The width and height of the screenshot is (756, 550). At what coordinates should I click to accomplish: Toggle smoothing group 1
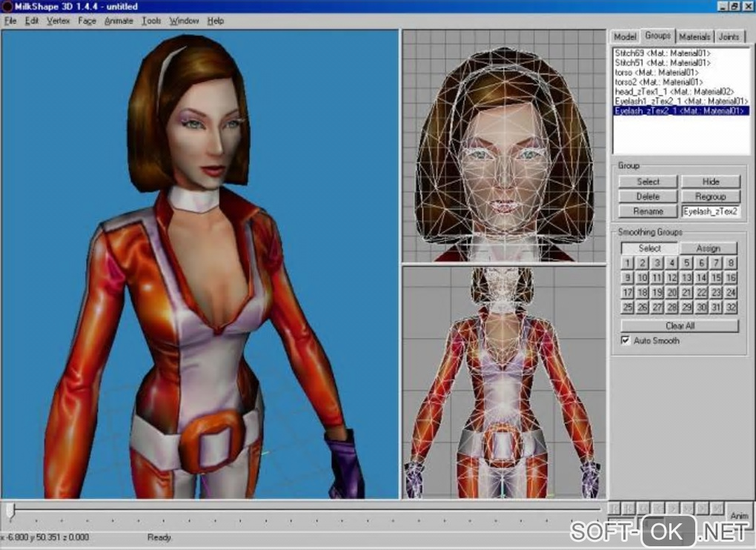627,263
